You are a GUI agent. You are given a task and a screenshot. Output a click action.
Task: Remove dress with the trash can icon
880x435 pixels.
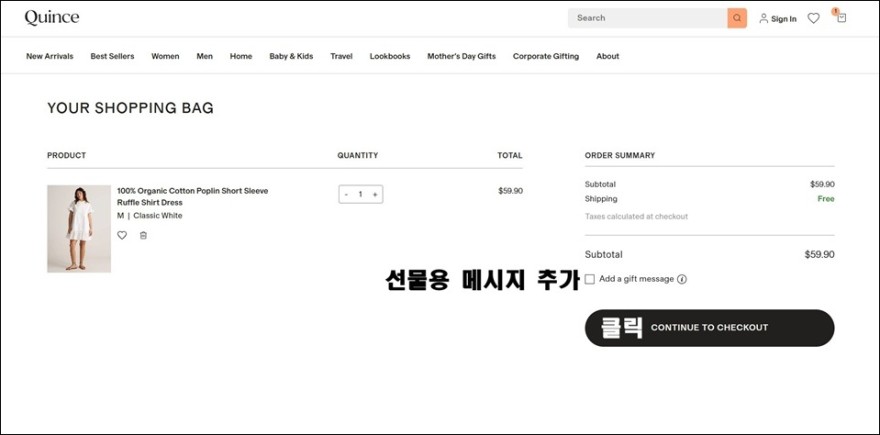pos(143,235)
